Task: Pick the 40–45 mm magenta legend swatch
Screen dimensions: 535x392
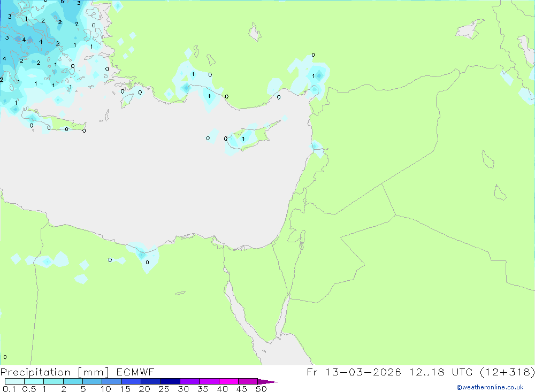Action: pyautogui.click(x=228, y=381)
